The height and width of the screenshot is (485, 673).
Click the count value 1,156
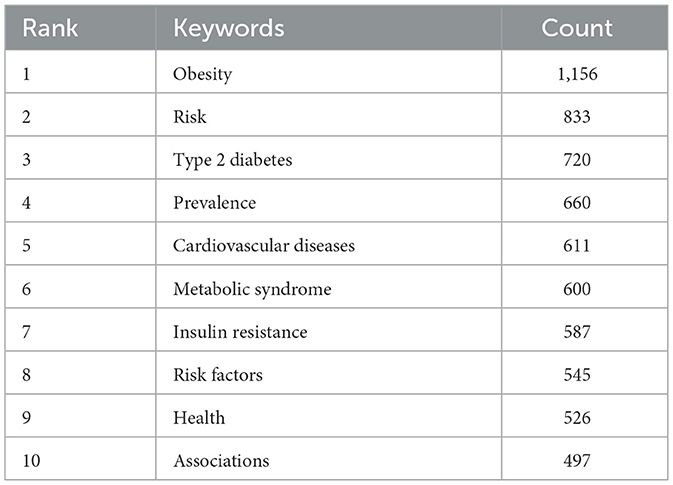(x=576, y=74)
